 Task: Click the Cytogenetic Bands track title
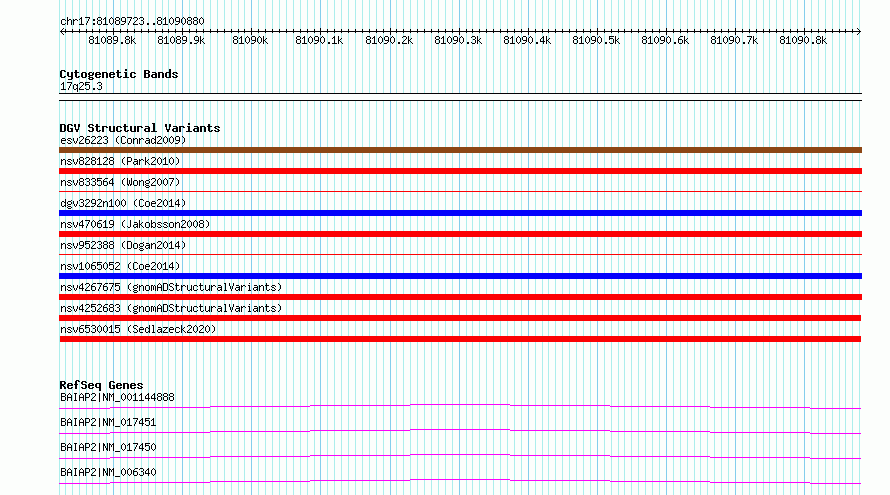119,74
